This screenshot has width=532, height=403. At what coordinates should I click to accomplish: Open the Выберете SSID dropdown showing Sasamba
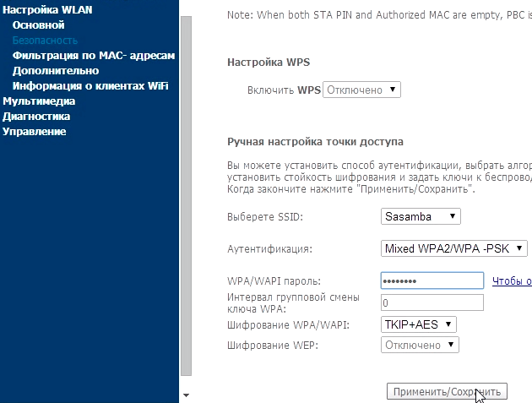click(x=421, y=216)
